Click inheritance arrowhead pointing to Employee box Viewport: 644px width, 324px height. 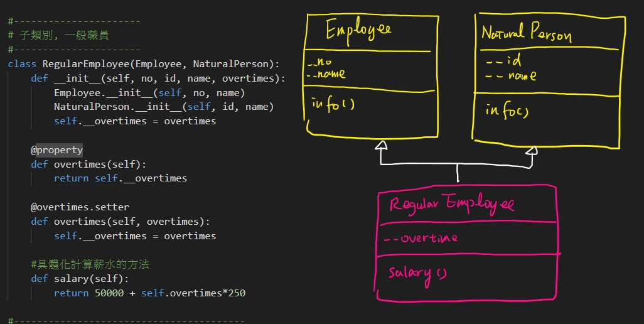tap(379, 146)
